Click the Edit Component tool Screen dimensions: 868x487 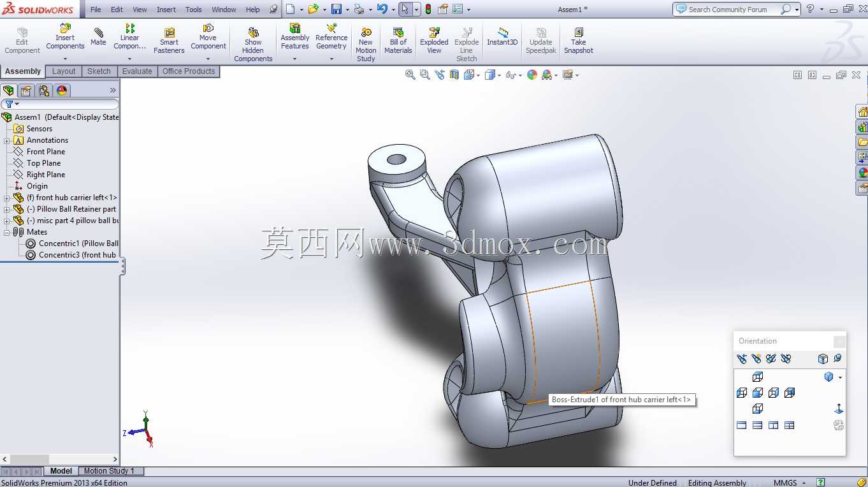pyautogui.click(x=22, y=41)
